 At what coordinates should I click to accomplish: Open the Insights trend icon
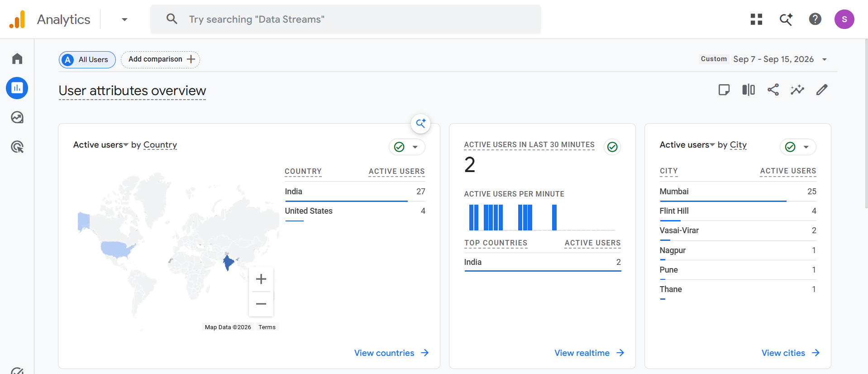797,90
